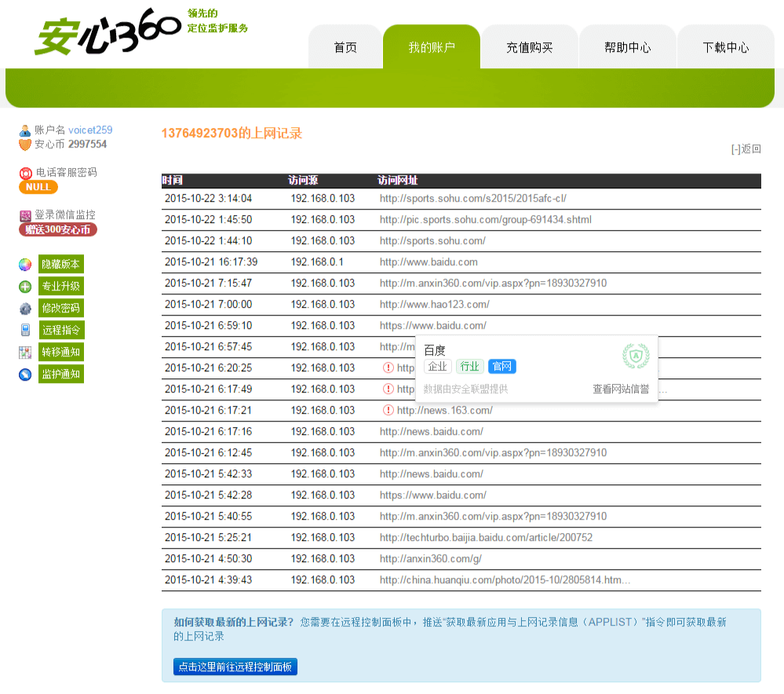The image size is (784, 694).
Task: Open the china.huanqiu.com photo link
Action: point(505,580)
